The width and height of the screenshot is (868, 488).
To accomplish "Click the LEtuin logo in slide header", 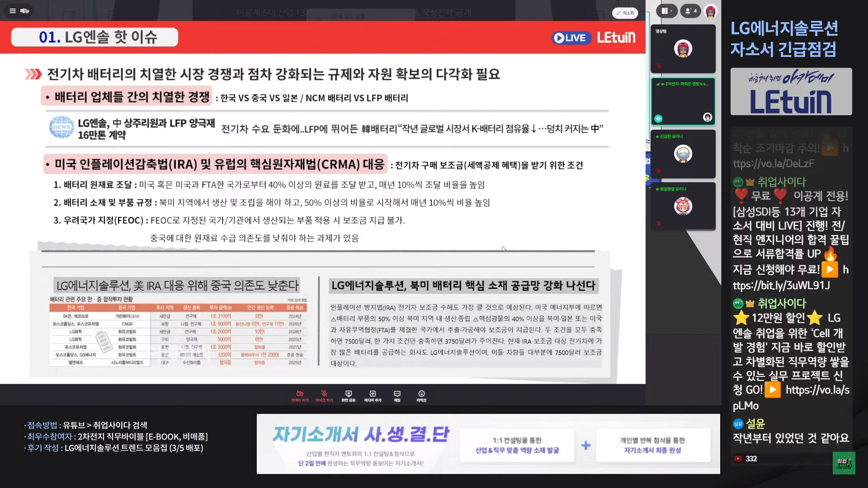I will pyautogui.click(x=616, y=38).
